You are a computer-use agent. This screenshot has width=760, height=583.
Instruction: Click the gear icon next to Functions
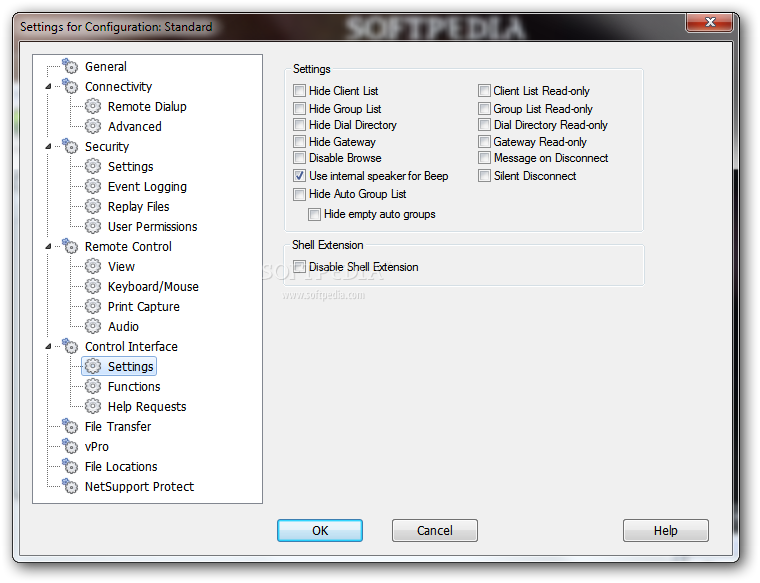[93, 386]
